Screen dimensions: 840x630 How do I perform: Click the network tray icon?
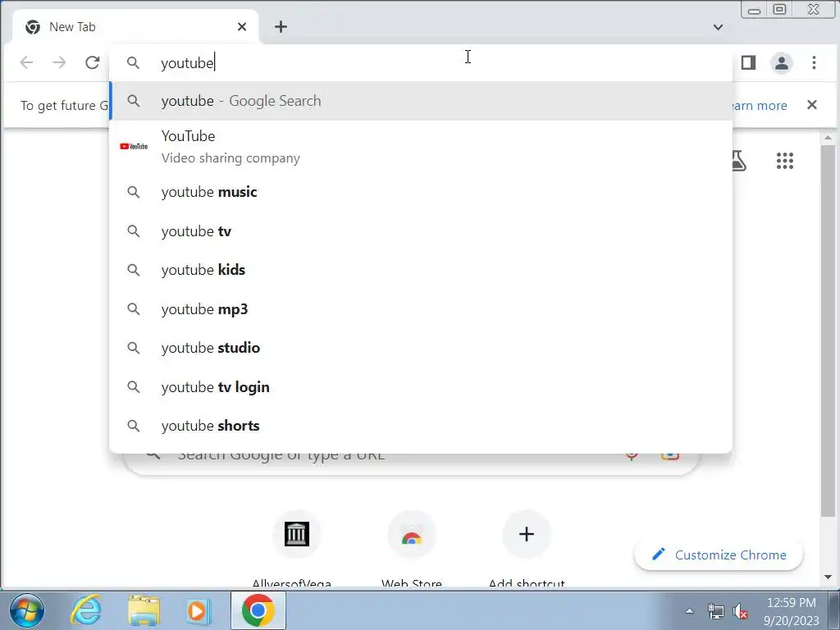point(715,610)
